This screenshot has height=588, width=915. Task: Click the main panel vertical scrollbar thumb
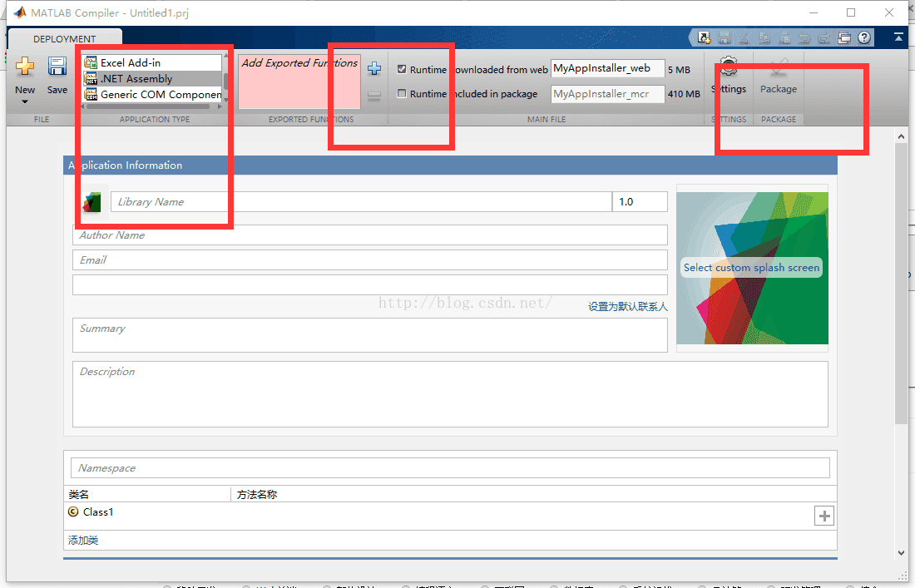click(901, 284)
